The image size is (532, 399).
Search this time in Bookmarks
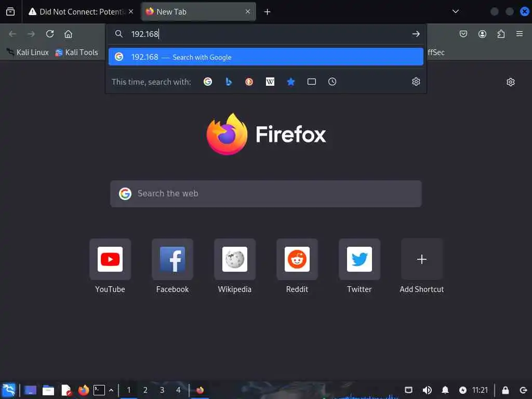pyautogui.click(x=291, y=82)
